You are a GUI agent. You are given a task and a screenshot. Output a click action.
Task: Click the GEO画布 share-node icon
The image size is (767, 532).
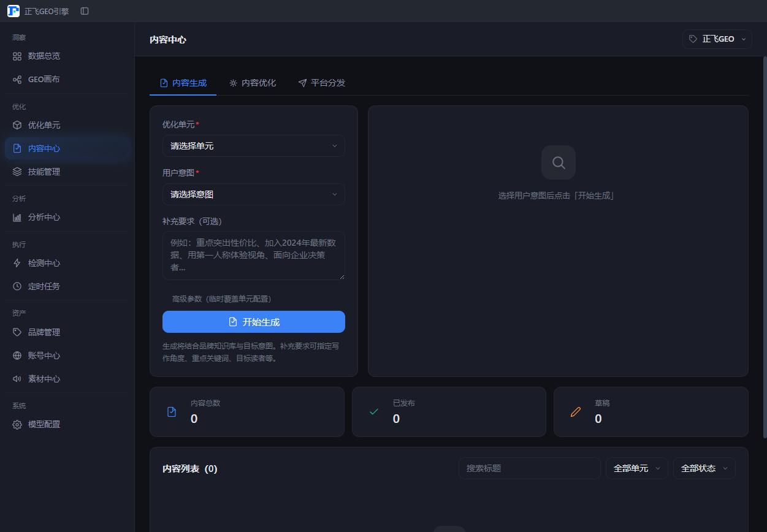[17, 79]
